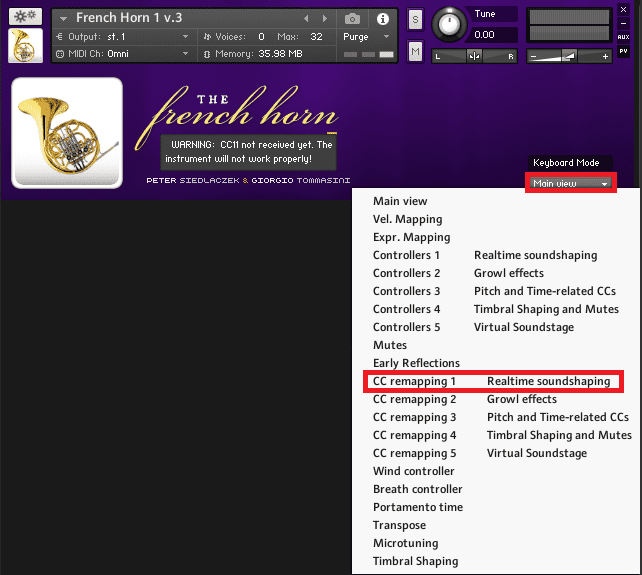642x575 pixels.
Task: Open the instrument info icon
Action: pos(383,18)
